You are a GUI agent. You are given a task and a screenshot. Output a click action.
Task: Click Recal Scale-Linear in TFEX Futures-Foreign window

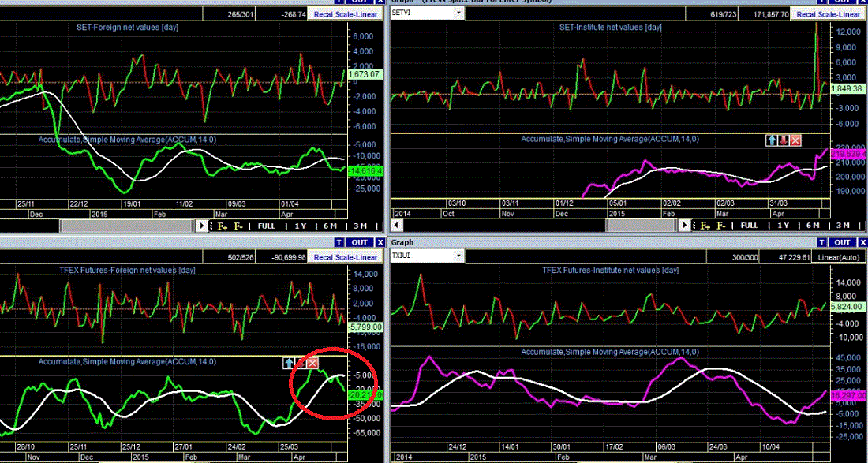(346, 256)
